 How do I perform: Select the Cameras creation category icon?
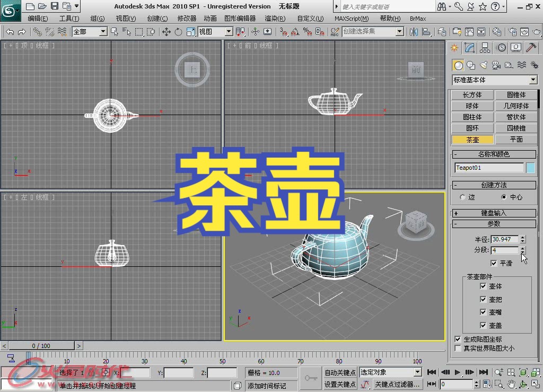pyautogui.click(x=497, y=65)
